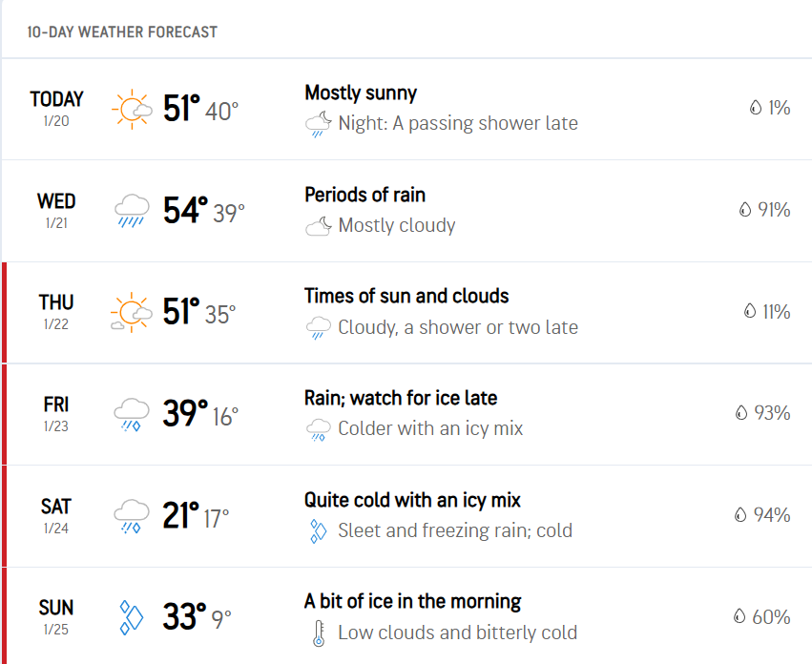Select Saturday's icy mix weather icon

[x=131, y=516]
